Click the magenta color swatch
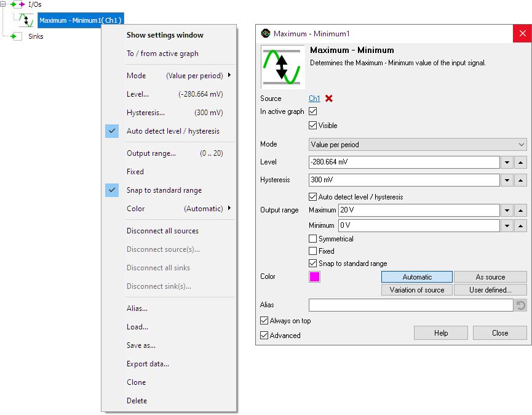The width and height of the screenshot is (532, 415). tap(314, 277)
